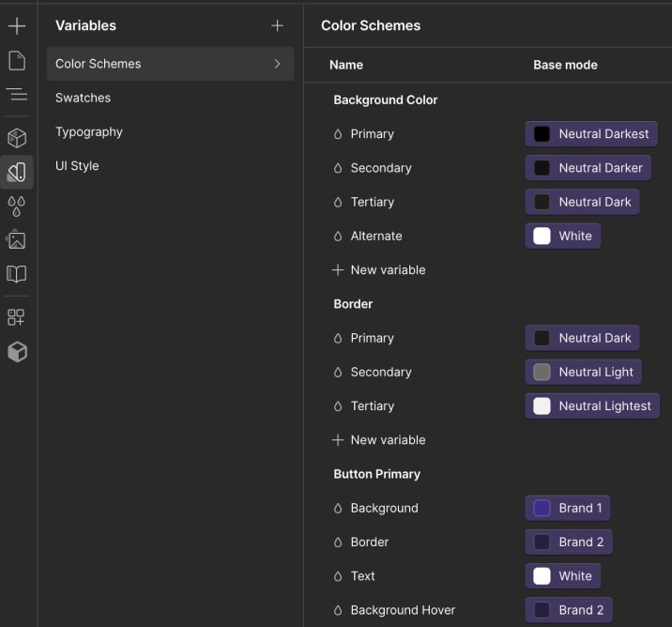Open the Pages panel icon
Image resolution: width=672 pixels, height=627 pixels.
(17, 60)
